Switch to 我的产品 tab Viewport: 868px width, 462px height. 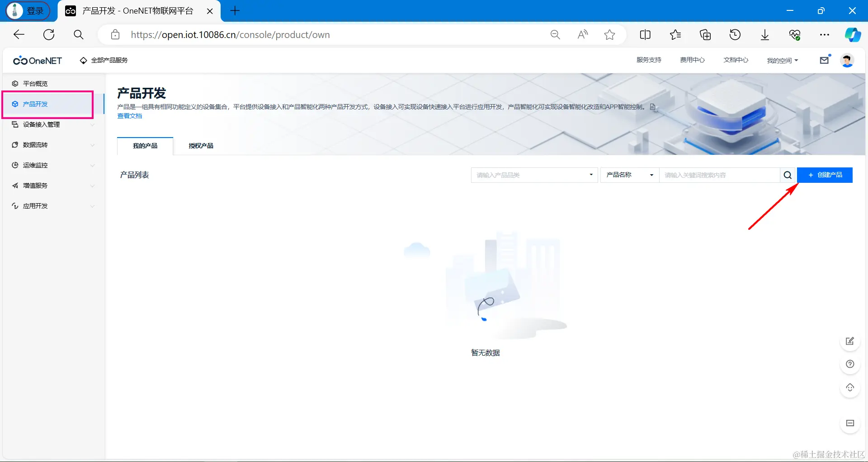pyautogui.click(x=145, y=146)
